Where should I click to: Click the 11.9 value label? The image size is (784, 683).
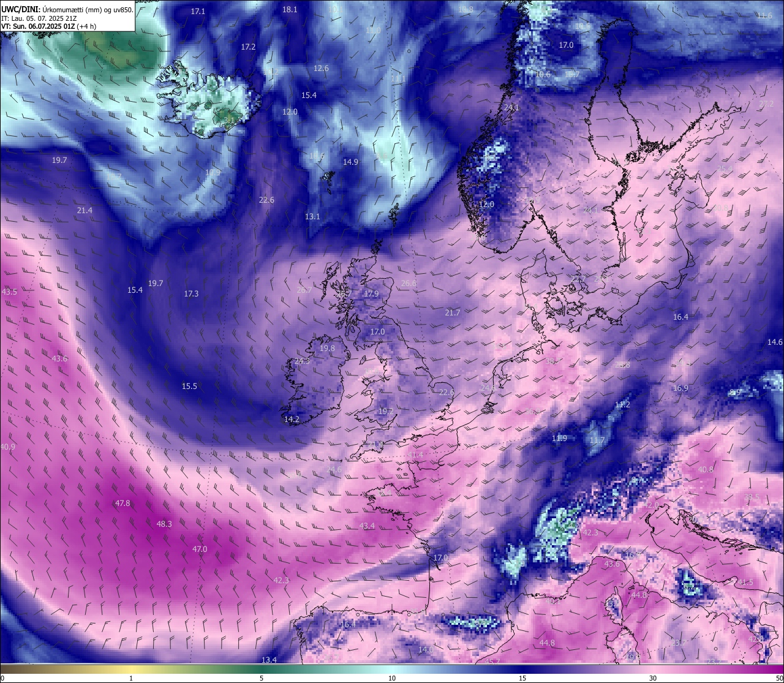(x=559, y=439)
